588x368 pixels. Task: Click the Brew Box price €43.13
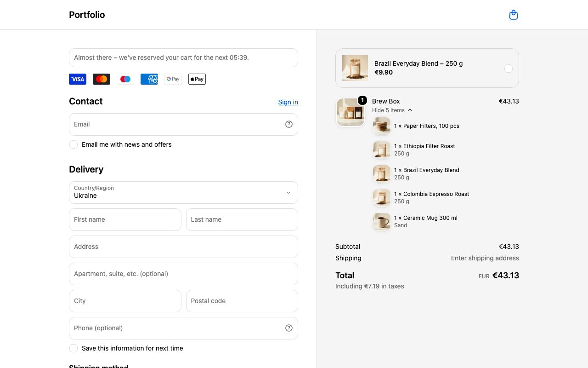[x=509, y=101]
